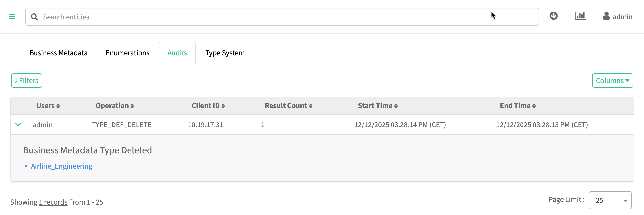Collapse the admin audit row
This screenshot has width=644, height=215.
point(18,124)
